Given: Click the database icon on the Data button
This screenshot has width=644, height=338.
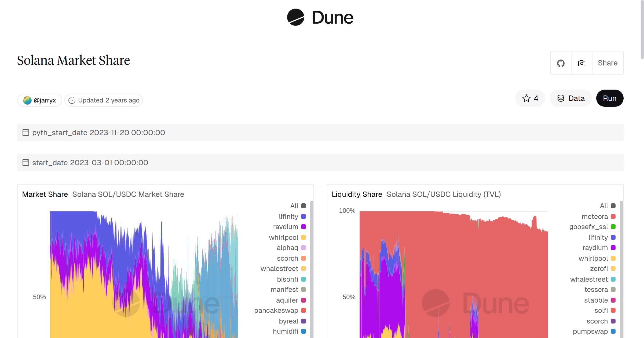Looking at the screenshot, I should [561, 98].
